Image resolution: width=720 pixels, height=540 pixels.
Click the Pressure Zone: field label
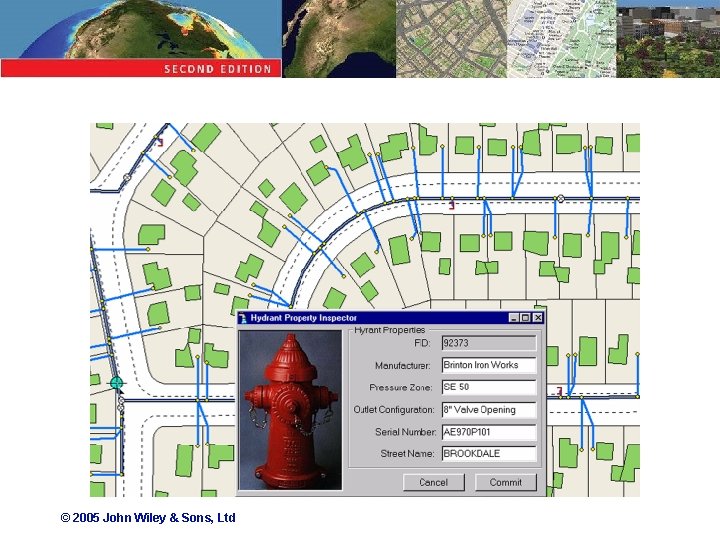tap(400, 388)
